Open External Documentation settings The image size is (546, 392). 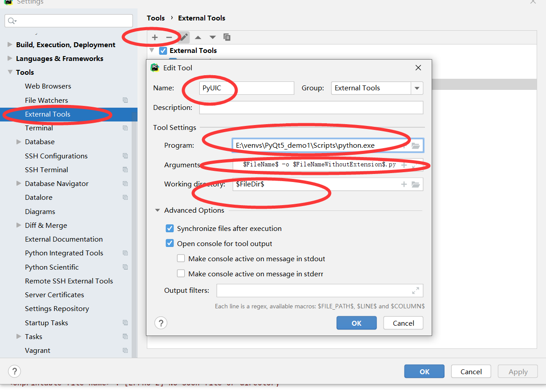[64, 239]
